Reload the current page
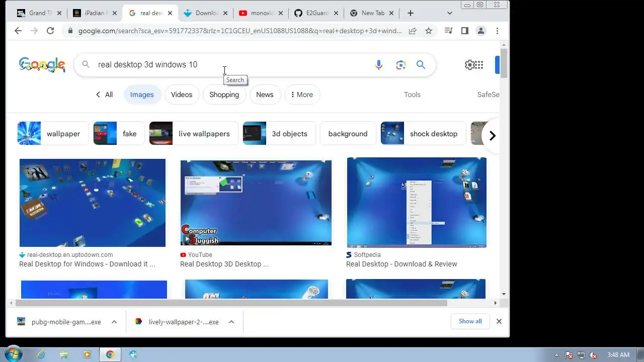 [x=50, y=31]
